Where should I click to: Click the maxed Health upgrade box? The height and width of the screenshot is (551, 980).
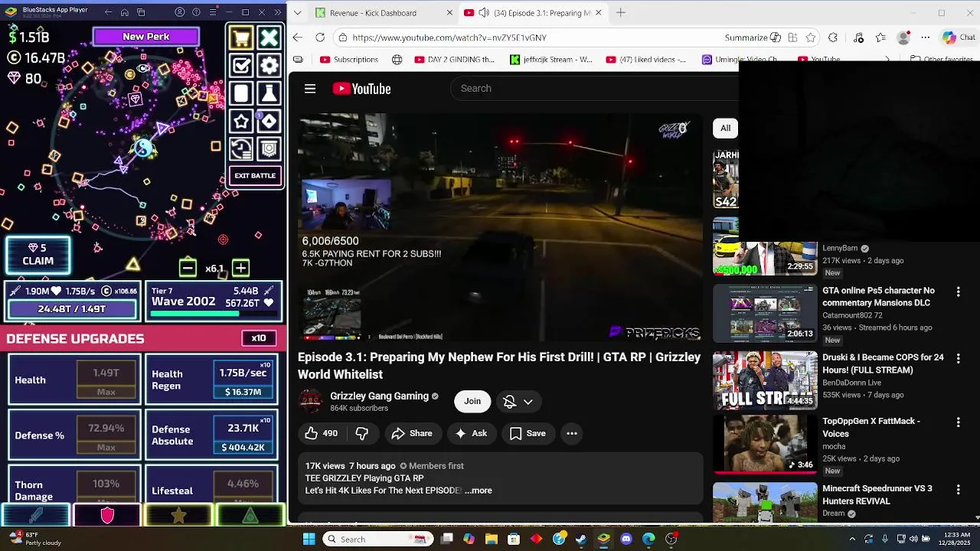[106, 380]
